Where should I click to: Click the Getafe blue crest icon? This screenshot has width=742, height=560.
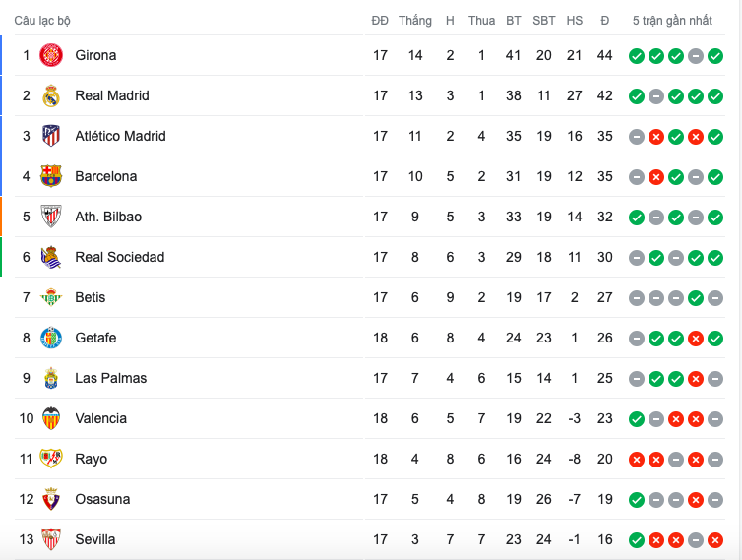(x=51, y=338)
